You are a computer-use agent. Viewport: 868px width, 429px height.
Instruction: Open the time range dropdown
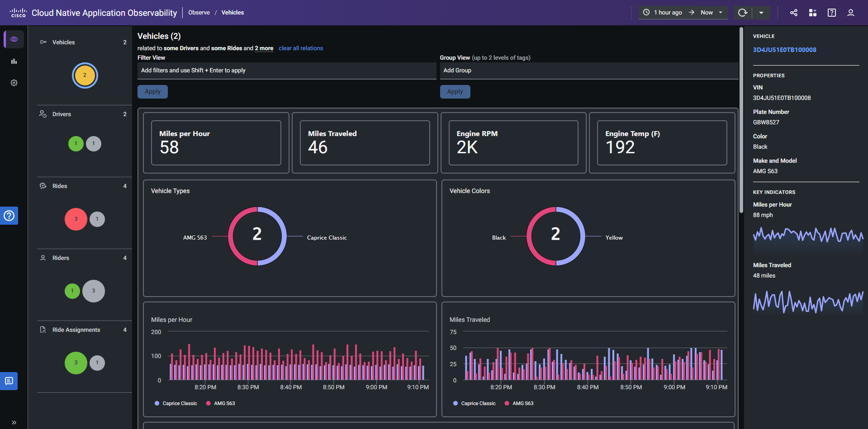coord(683,13)
